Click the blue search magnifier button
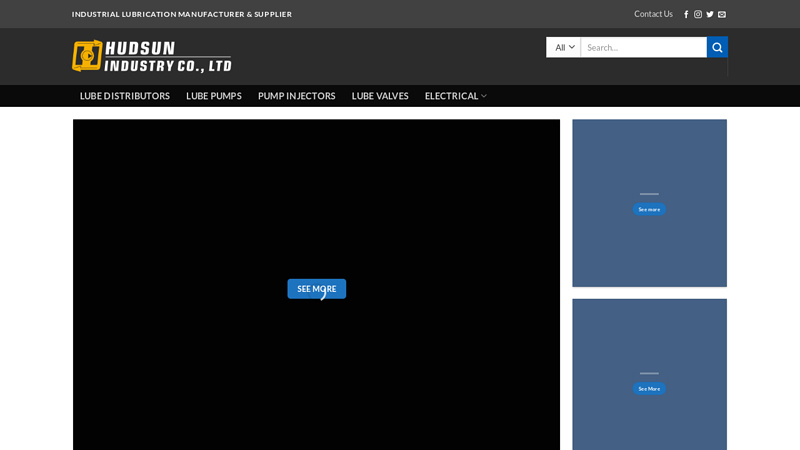This screenshot has height=450, width=800. (717, 47)
